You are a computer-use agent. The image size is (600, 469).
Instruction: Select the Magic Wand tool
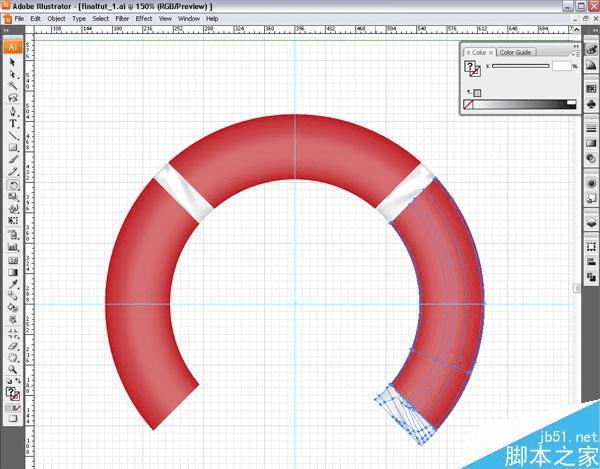[13, 86]
